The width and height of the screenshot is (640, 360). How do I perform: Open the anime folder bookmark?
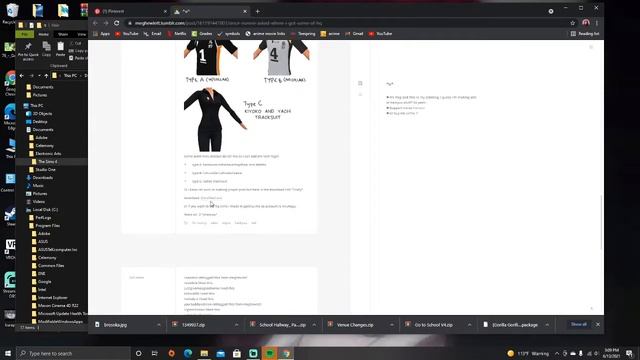point(330,34)
